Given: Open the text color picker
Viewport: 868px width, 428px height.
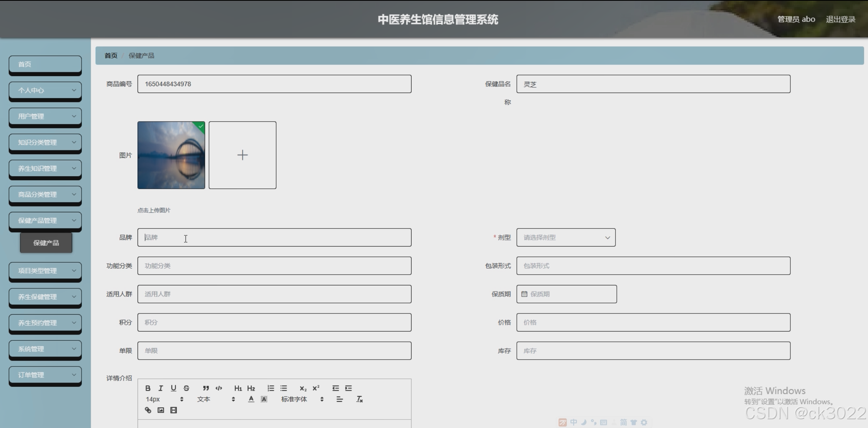Looking at the screenshot, I should [251, 399].
